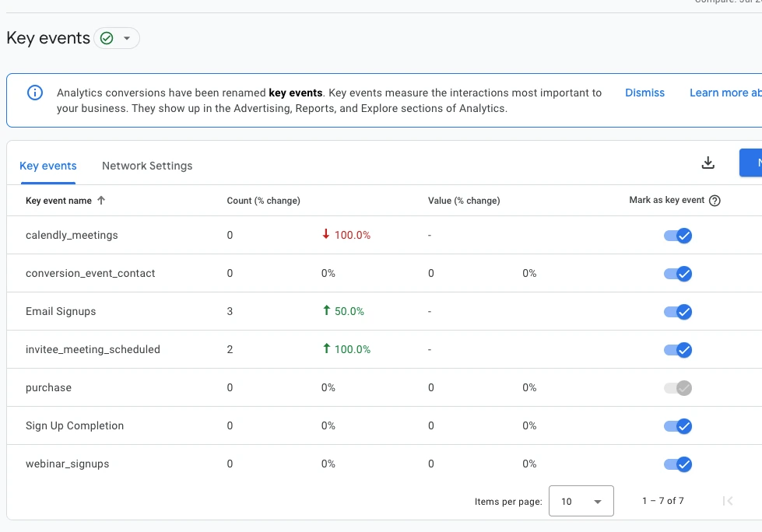The height and width of the screenshot is (532, 762).
Task: Click the blue New key event button
Action: point(753,163)
